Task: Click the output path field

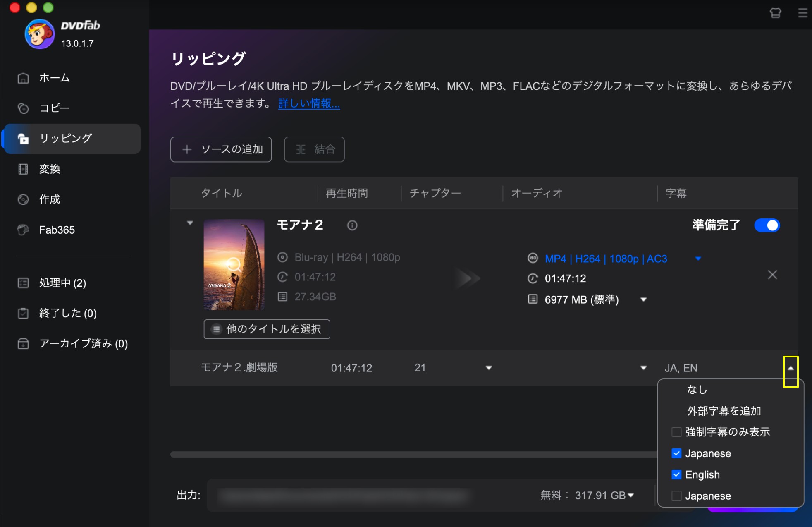Action: pos(344,496)
